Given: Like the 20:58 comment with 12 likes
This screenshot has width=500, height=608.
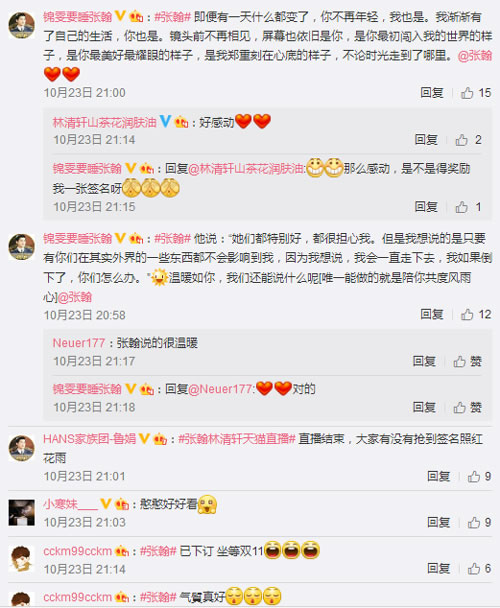Looking at the screenshot, I should coord(476,314).
